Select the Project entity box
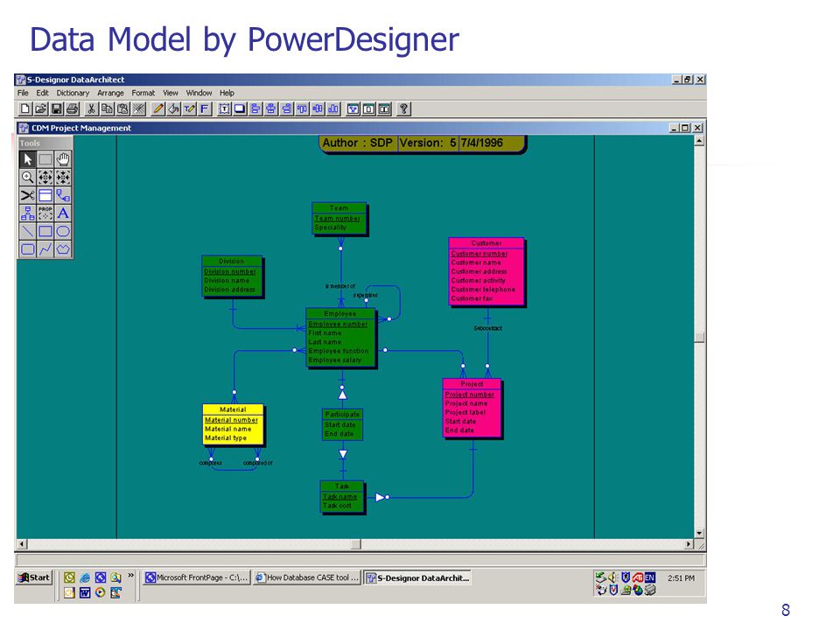Screen dimensions: 840x630 tap(472, 409)
